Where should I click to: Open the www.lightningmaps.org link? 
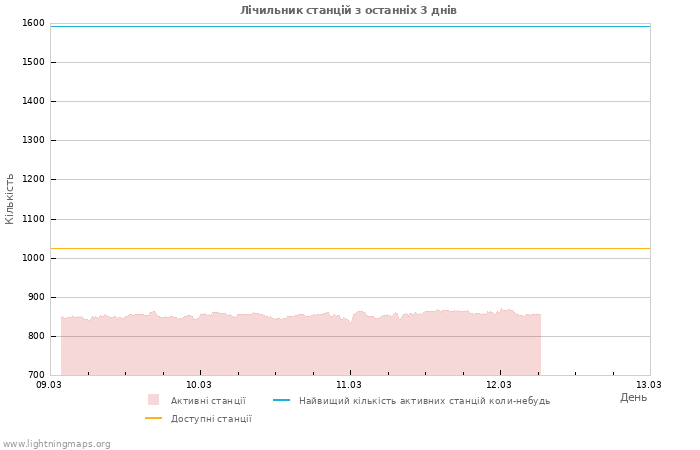click(57, 444)
